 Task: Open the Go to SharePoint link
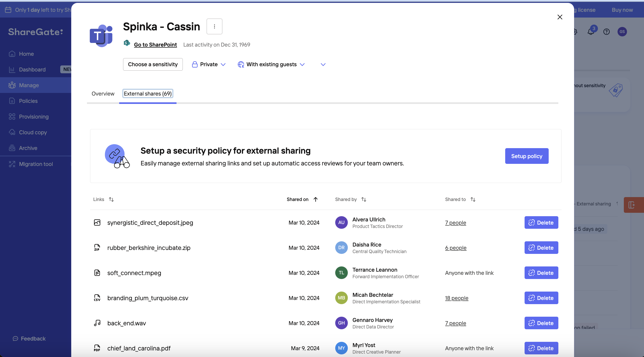point(155,44)
